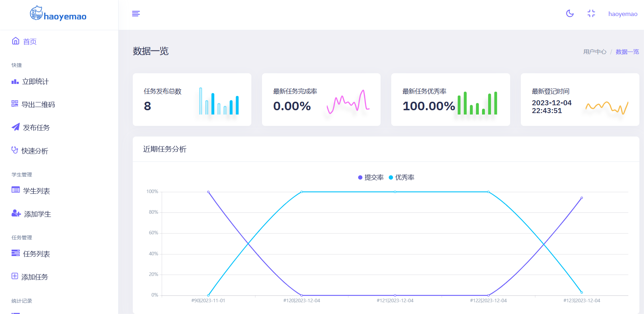Click the paper plane icon for 发布任务

[x=16, y=127]
